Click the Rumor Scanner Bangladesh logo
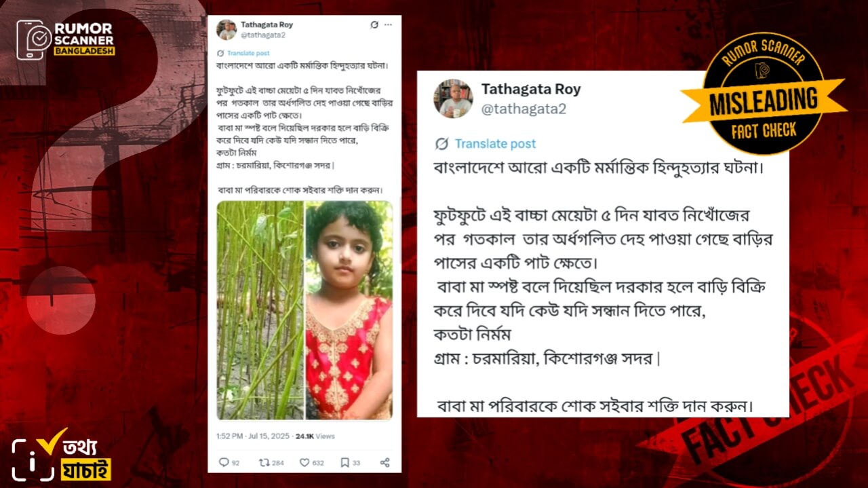The width and height of the screenshot is (868, 488). 66,39
